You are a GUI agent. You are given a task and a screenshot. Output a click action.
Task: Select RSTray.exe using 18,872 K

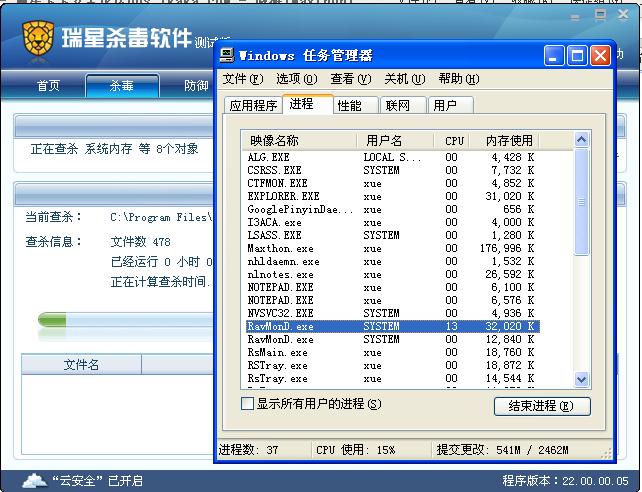(x=392, y=366)
